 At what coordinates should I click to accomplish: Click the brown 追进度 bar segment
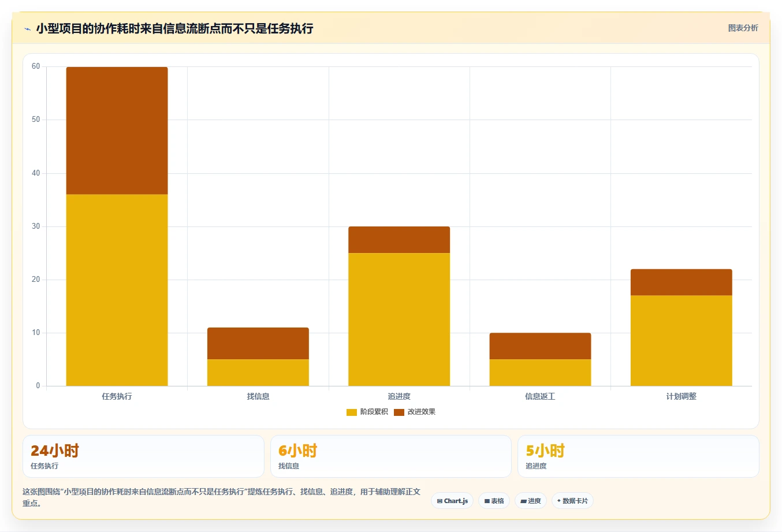point(399,240)
